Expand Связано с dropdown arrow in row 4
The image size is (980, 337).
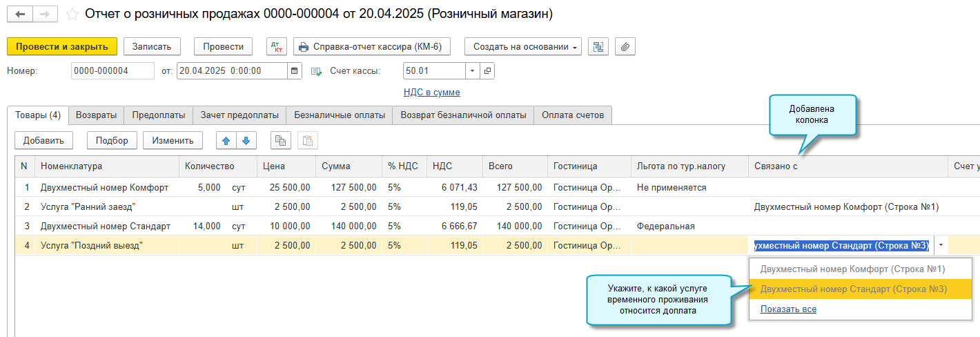pos(942,245)
